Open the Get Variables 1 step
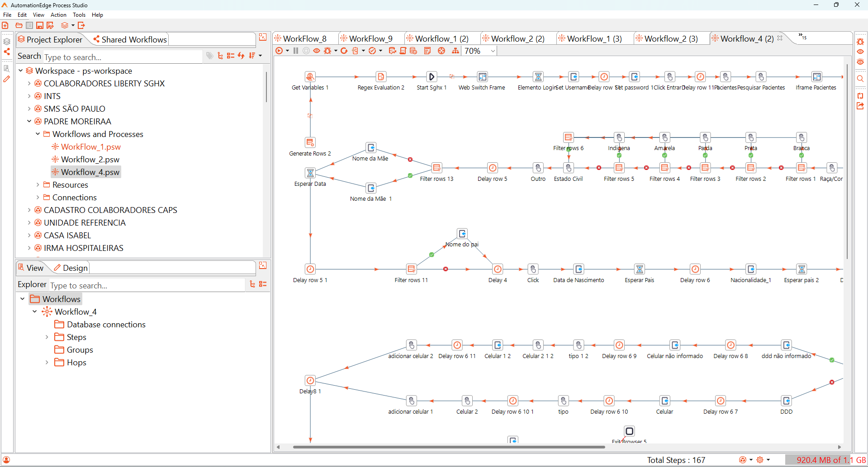 tap(310, 76)
